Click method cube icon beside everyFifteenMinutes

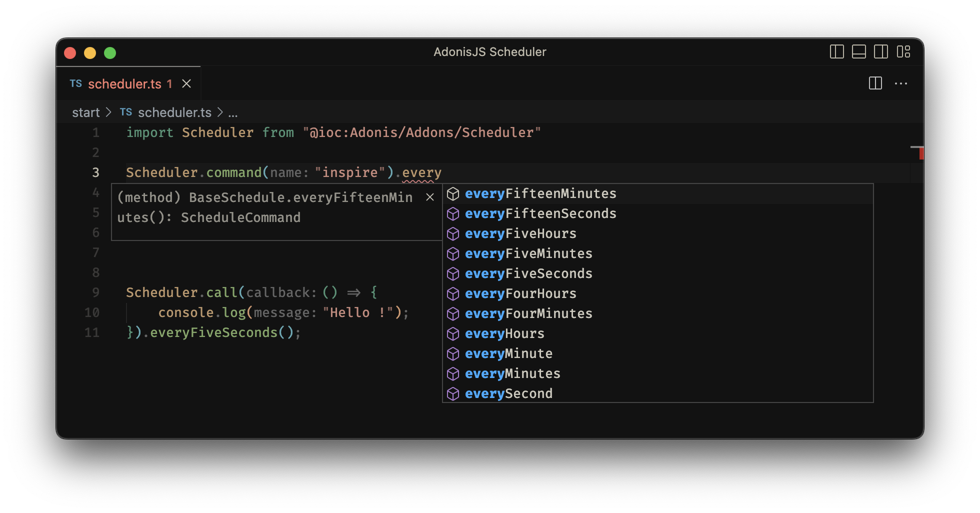(453, 194)
